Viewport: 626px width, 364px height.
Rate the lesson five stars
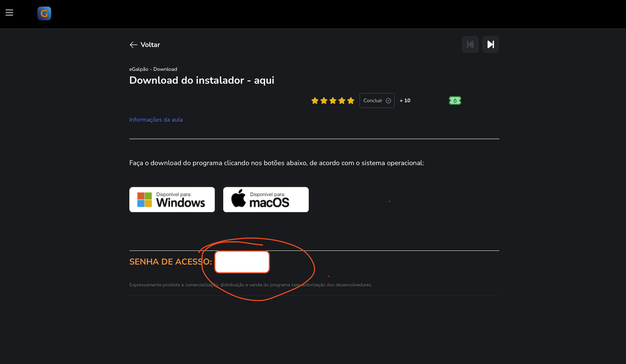[x=351, y=100]
